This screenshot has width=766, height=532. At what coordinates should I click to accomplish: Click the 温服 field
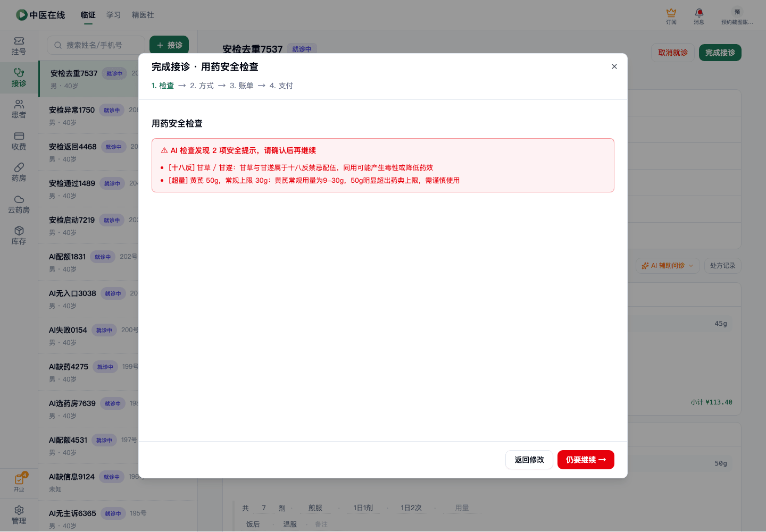coord(290,524)
